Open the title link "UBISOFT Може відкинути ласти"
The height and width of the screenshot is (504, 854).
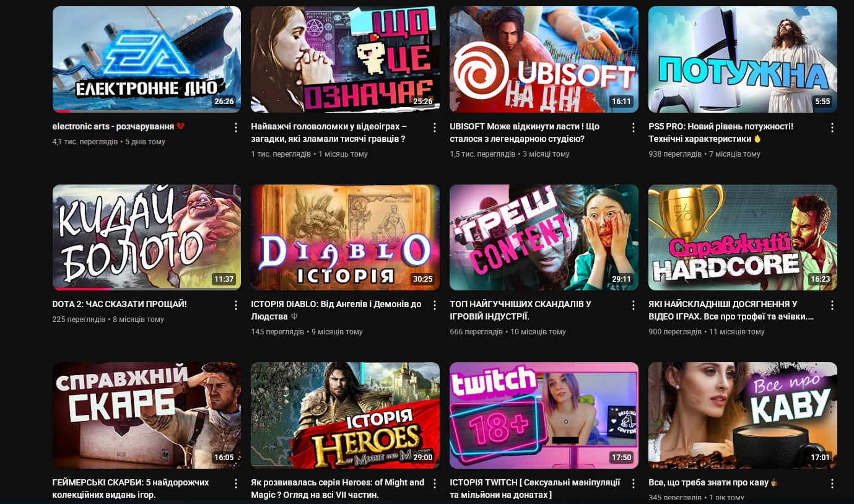(525, 133)
